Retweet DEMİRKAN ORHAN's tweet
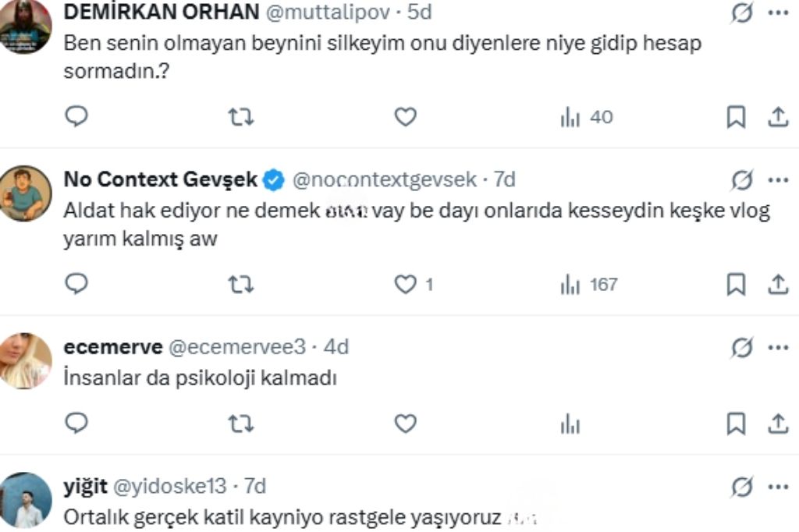Image resolution: width=799 pixels, height=532 pixels. [240, 117]
